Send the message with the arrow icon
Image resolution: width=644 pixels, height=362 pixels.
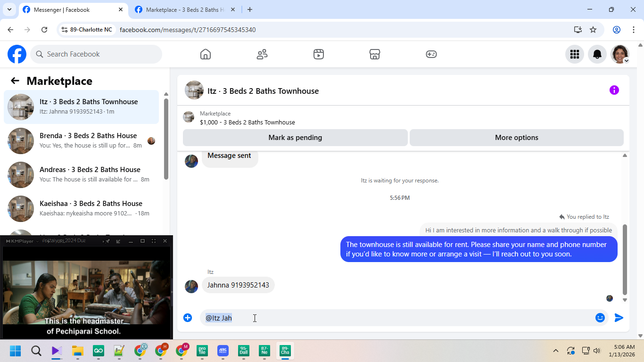pyautogui.click(x=619, y=318)
